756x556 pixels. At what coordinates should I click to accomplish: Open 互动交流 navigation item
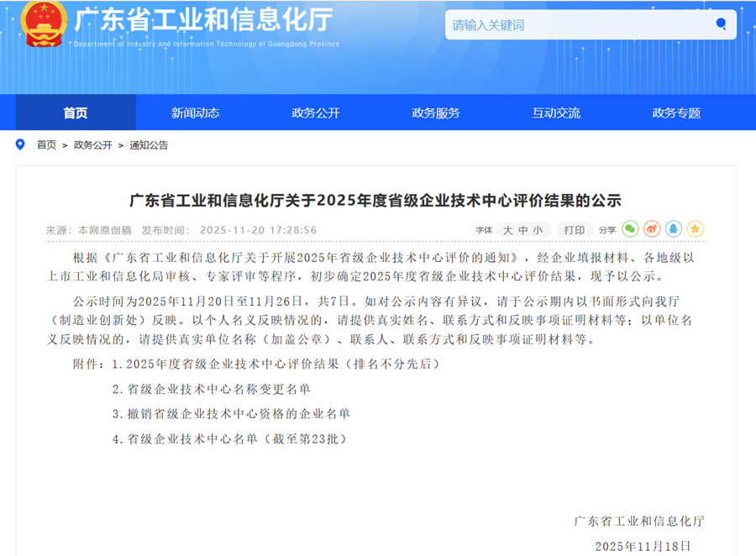coord(556,113)
